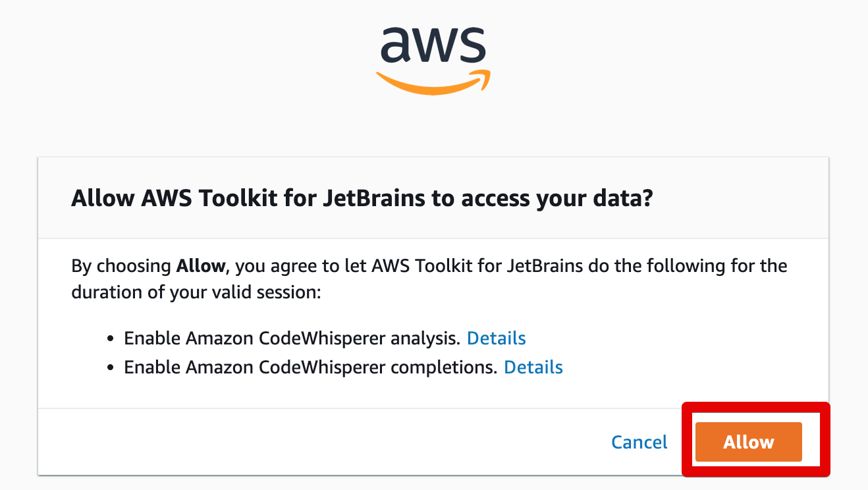Click the Enable Amazon CodeWhisperer completions text
Screen dimensions: 868x490
pyautogui.click(x=310, y=367)
